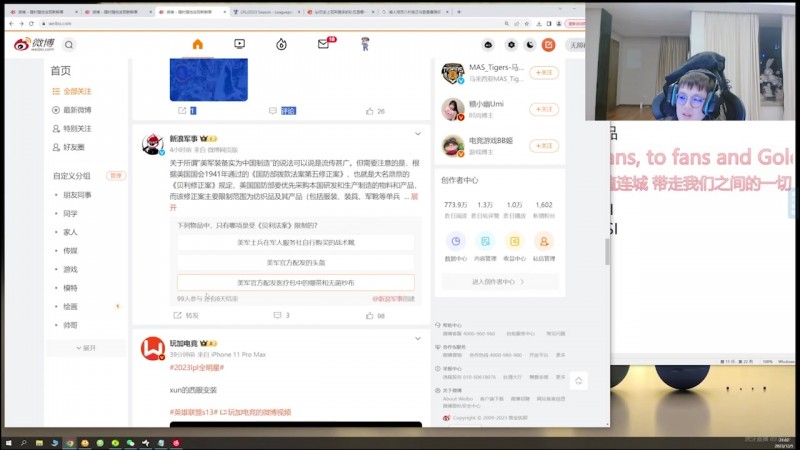Click the back-to-top arrow button
This screenshot has width=800, height=450.
pyautogui.click(x=579, y=381)
